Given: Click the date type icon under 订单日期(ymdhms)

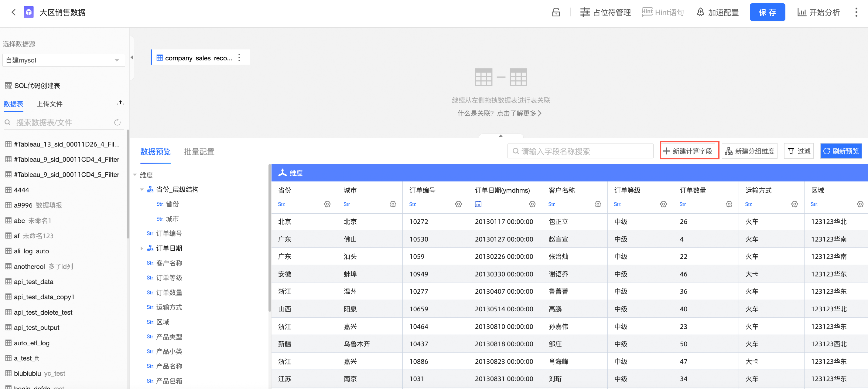Looking at the screenshot, I should 478,204.
